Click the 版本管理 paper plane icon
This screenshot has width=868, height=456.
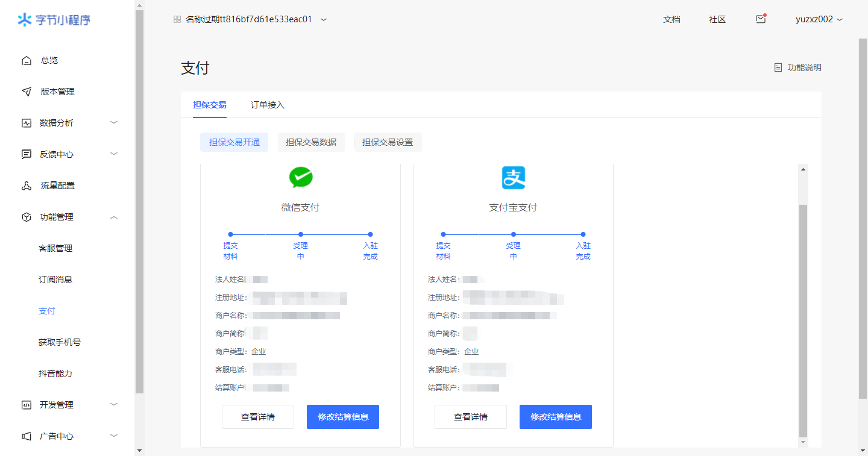coord(26,92)
